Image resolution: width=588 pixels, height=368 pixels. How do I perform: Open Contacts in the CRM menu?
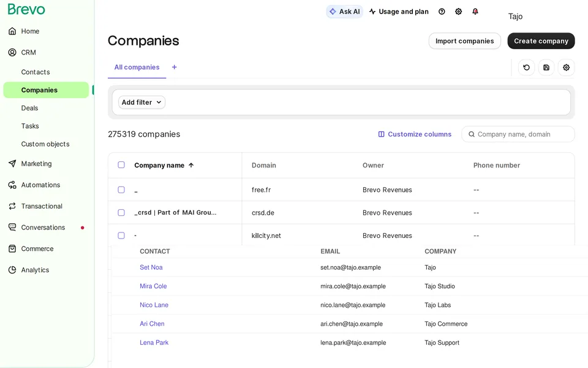click(x=36, y=72)
